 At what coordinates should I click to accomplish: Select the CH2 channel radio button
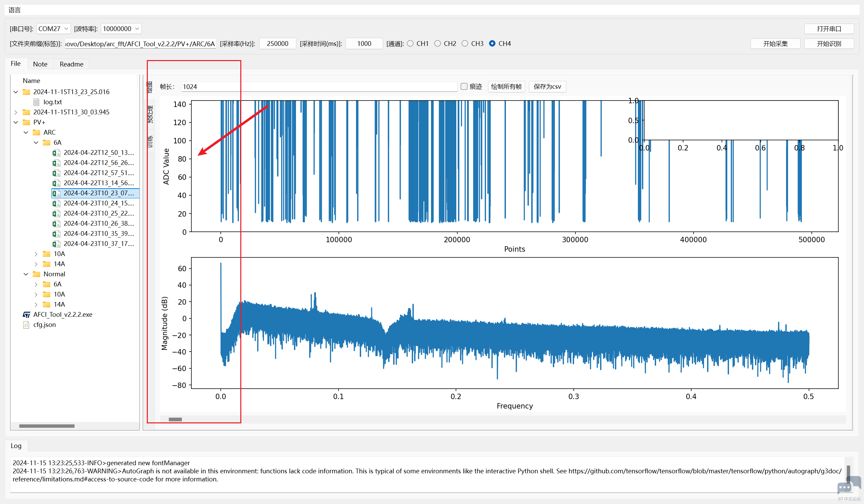click(437, 44)
